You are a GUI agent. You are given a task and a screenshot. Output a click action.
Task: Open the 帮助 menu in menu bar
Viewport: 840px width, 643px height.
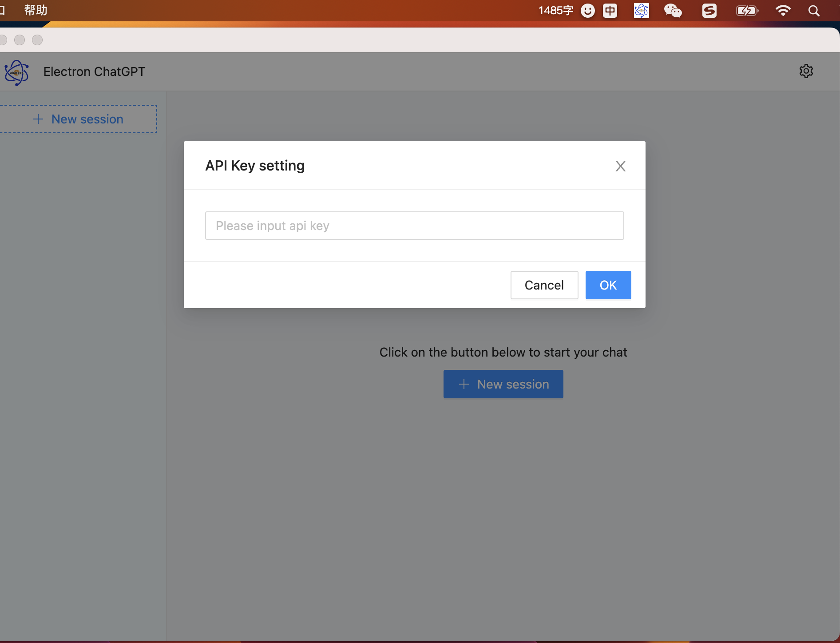36,10
